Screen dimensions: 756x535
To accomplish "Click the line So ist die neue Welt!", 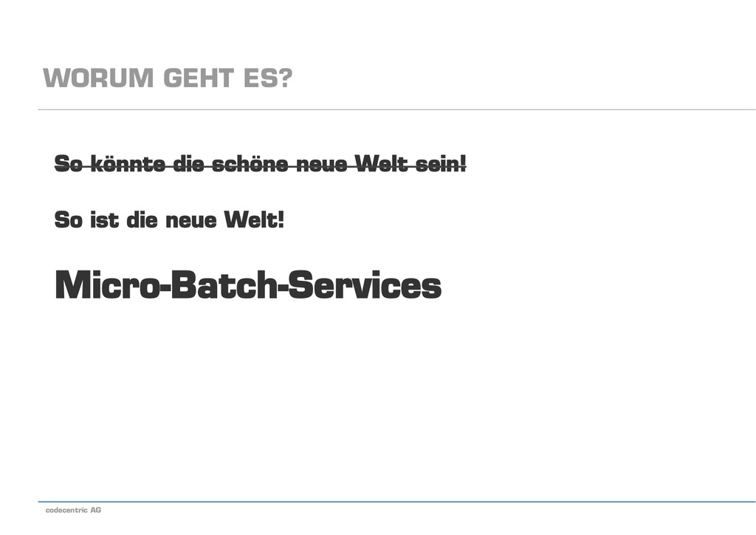I will point(169,219).
